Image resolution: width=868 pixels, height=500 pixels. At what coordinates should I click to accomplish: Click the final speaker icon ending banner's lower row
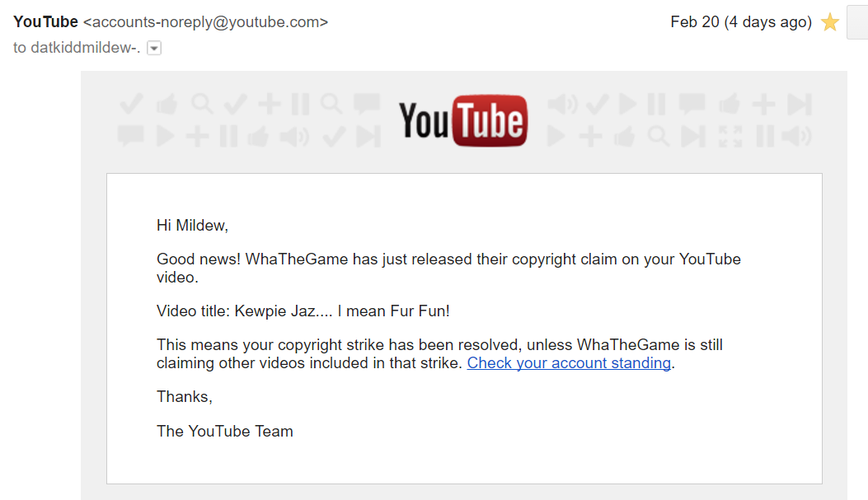(796, 136)
